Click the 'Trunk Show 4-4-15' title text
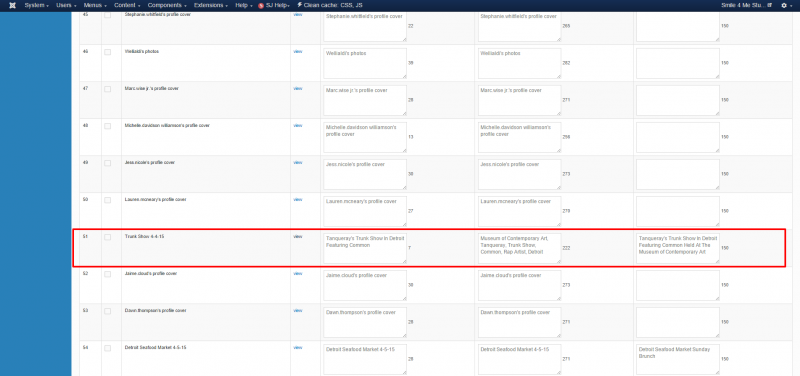The width and height of the screenshot is (800, 376). (144, 237)
